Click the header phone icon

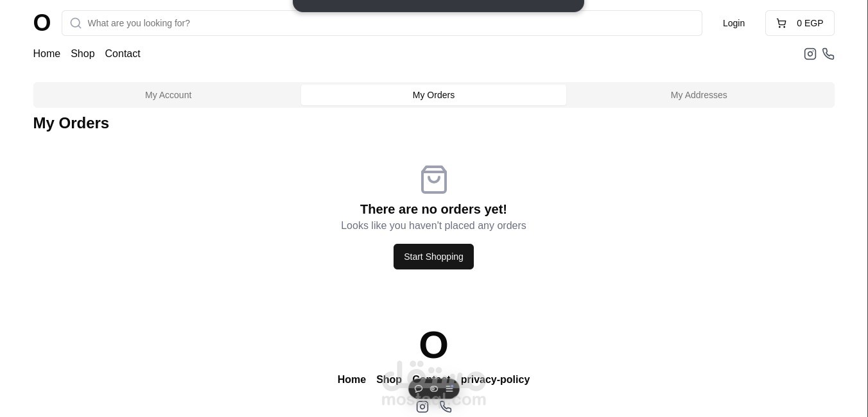[828, 54]
